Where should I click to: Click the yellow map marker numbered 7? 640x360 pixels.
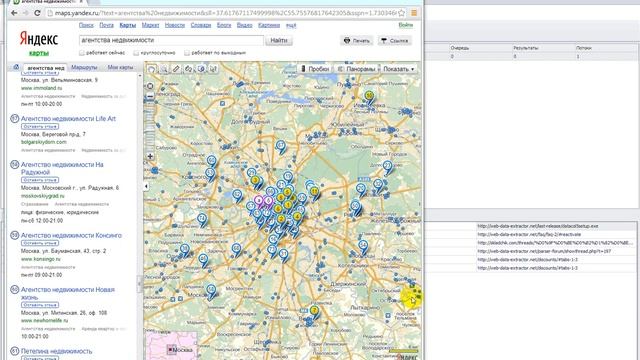point(314,311)
